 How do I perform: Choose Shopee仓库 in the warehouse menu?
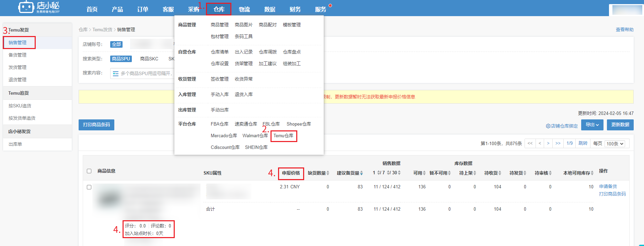point(299,124)
